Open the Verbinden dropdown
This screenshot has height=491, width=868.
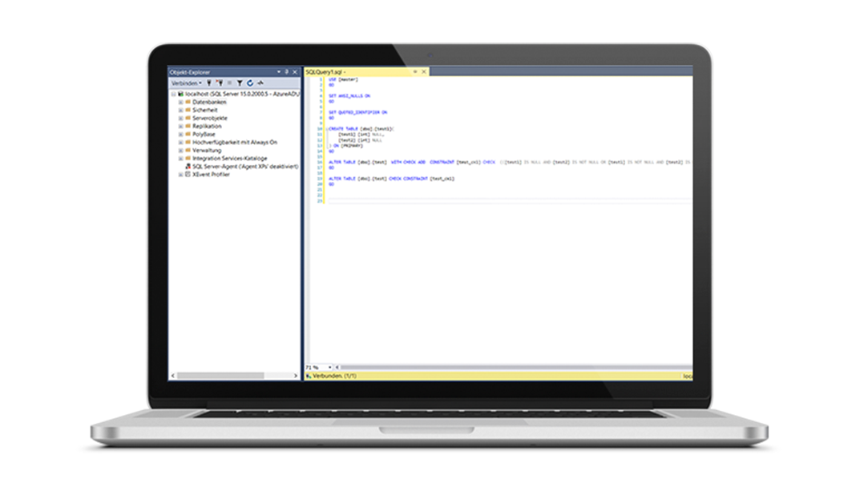(186, 83)
